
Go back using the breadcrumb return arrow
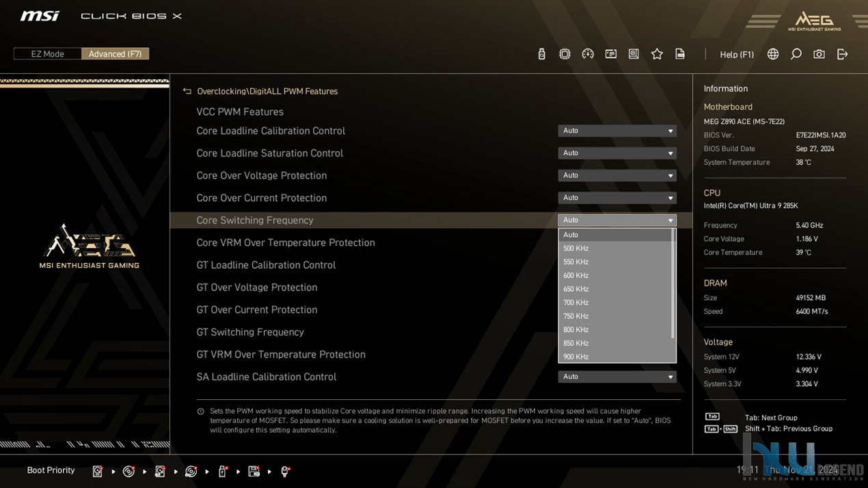click(187, 91)
